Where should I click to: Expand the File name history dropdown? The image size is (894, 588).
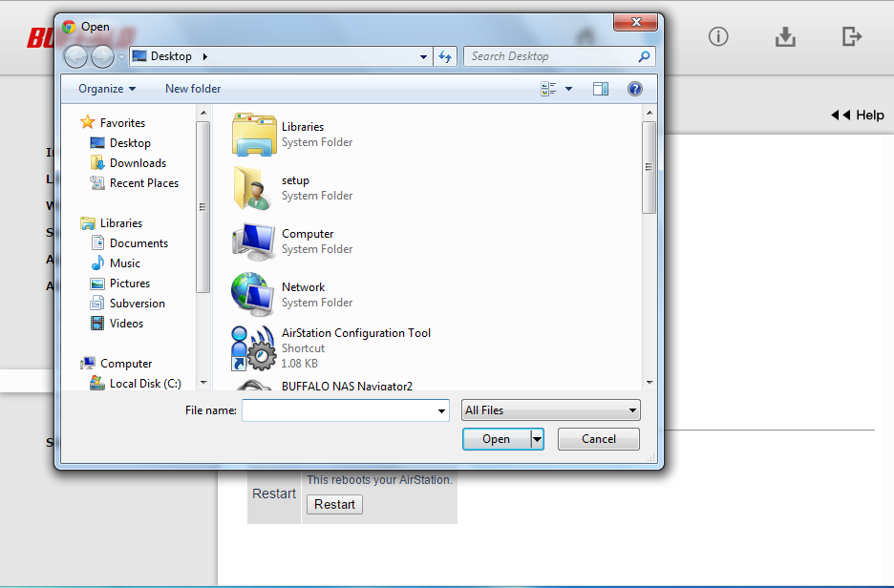441,410
